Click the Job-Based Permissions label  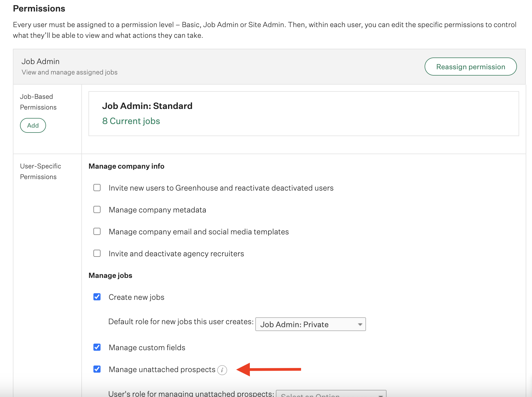point(38,102)
